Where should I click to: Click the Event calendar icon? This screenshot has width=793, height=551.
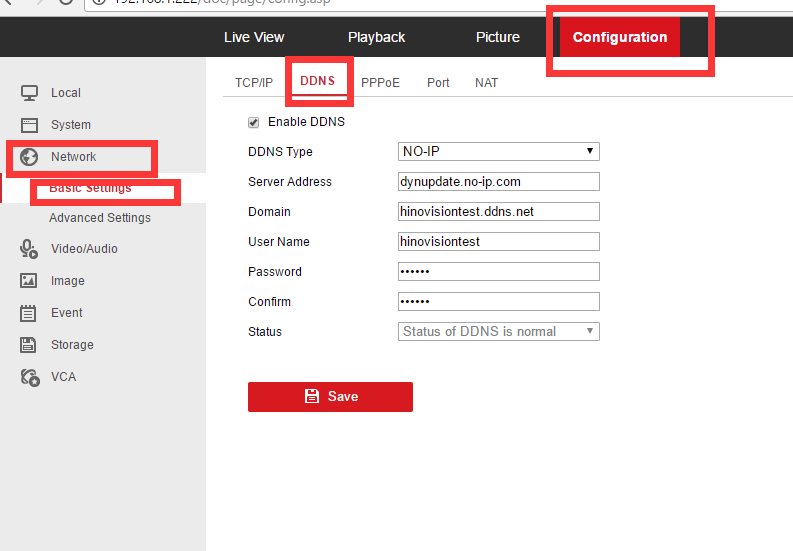29,313
